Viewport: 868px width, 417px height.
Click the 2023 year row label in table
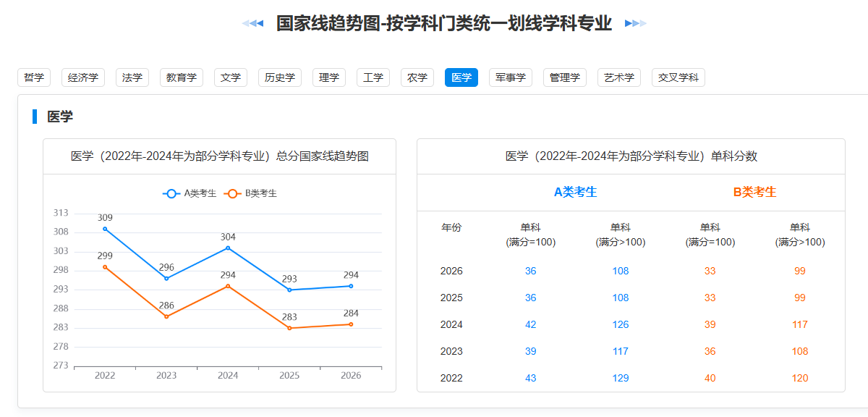click(x=451, y=351)
